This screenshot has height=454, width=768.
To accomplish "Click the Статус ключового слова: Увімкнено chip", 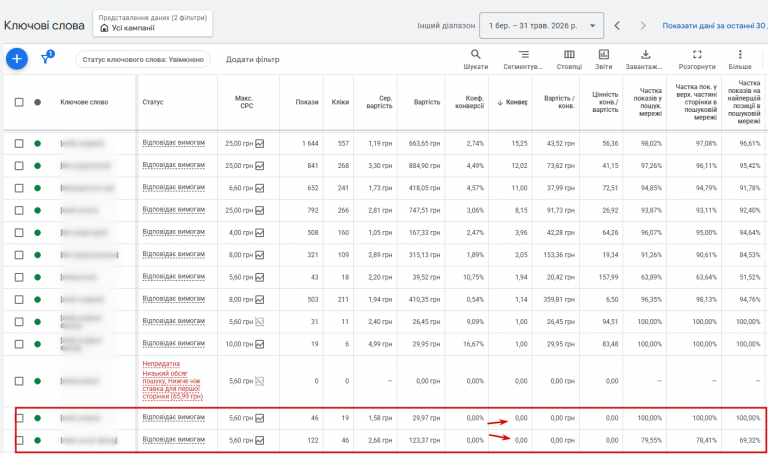I will coord(143,59).
